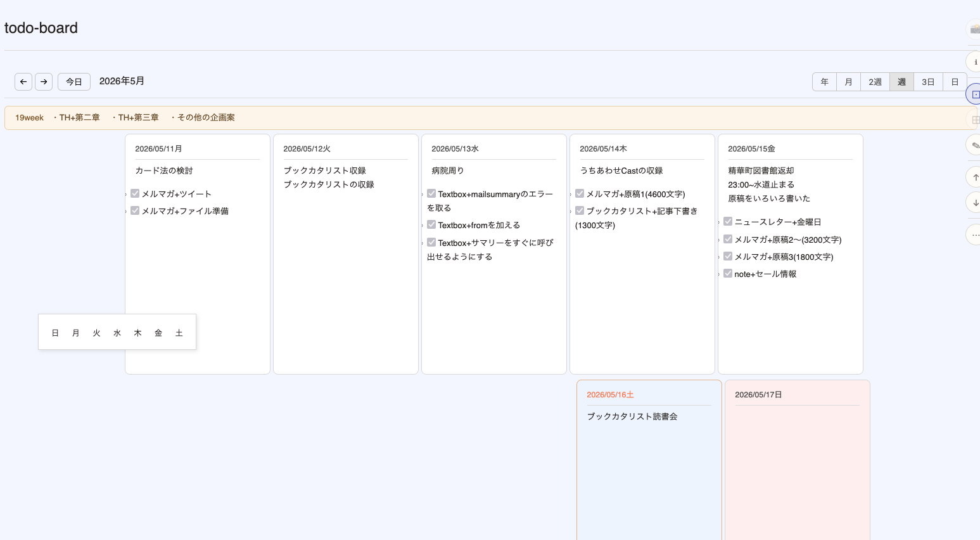Screen dimensions: 980x540
Task: Toggle メルマガ+ツイート checkbox
Action: click(x=135, y=193)
